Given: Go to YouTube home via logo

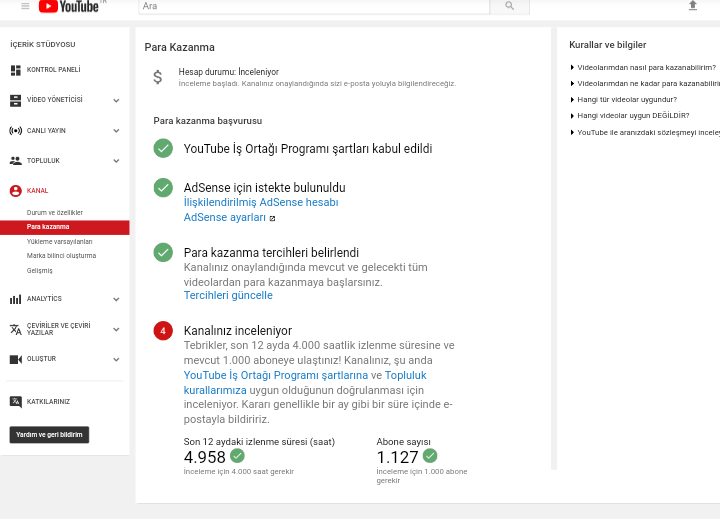Looking at the screenshot, I should 69,6.
